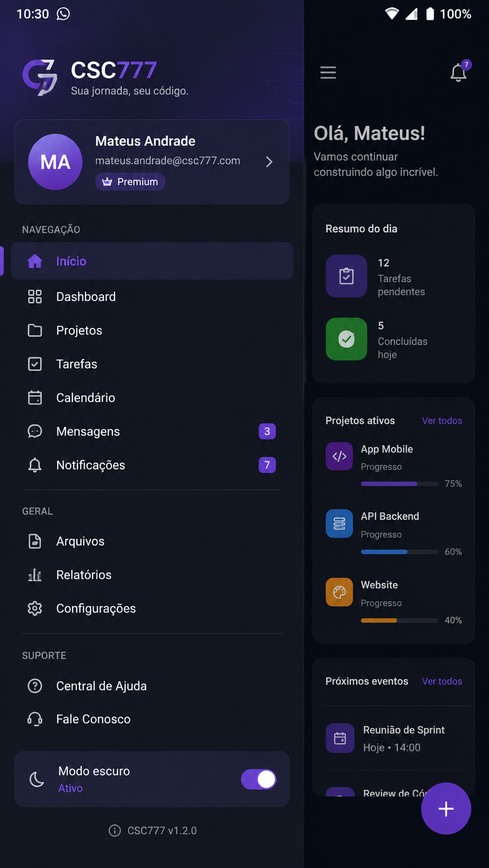The image size is (489, 868).
Task: Tap the Wi-Fi icon in status bar
Action: (x=392, y=13)
